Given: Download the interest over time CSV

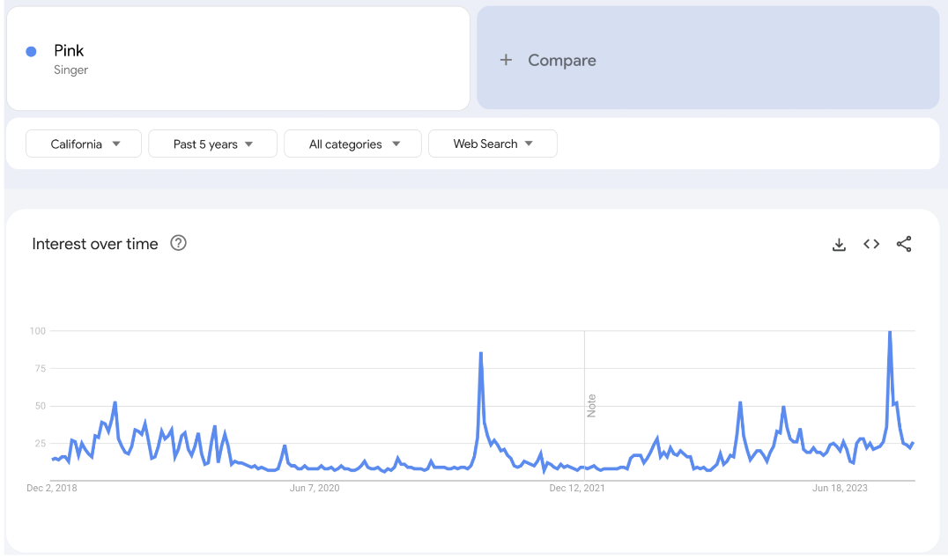Looking at the screenshot, I should (839, 245).
